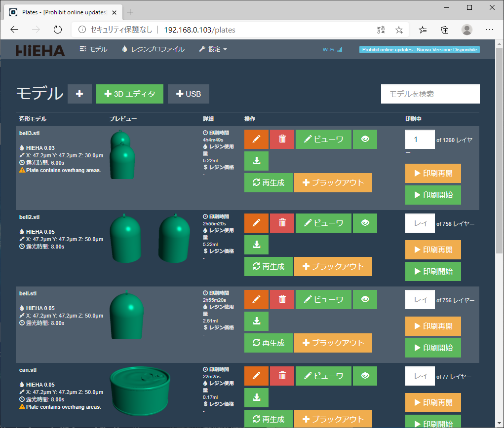Click the trash icon for can.stl
This screenshot has height=428, width=504.
pos(282,376)
